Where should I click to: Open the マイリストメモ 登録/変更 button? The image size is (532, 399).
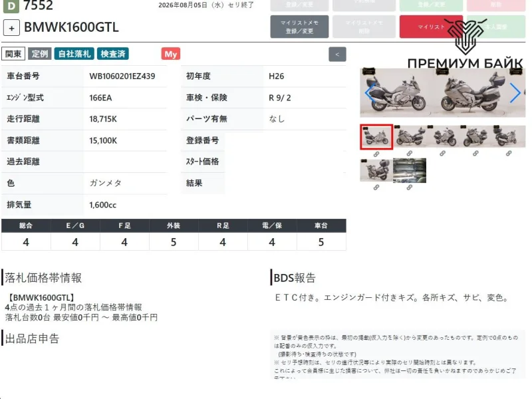[299, 27]
